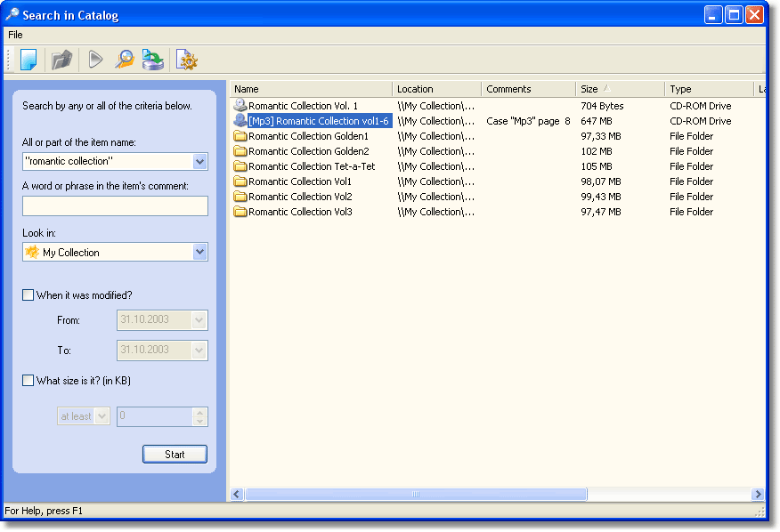Sort results by Location column header
The image size is (780, 532).
(x=437, y=89)
